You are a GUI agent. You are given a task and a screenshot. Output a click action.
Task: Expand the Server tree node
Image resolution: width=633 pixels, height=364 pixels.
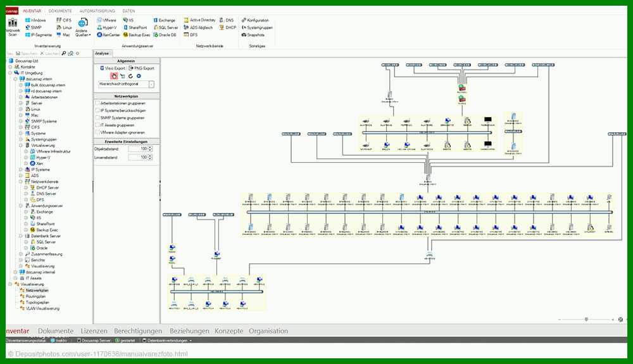21,103
